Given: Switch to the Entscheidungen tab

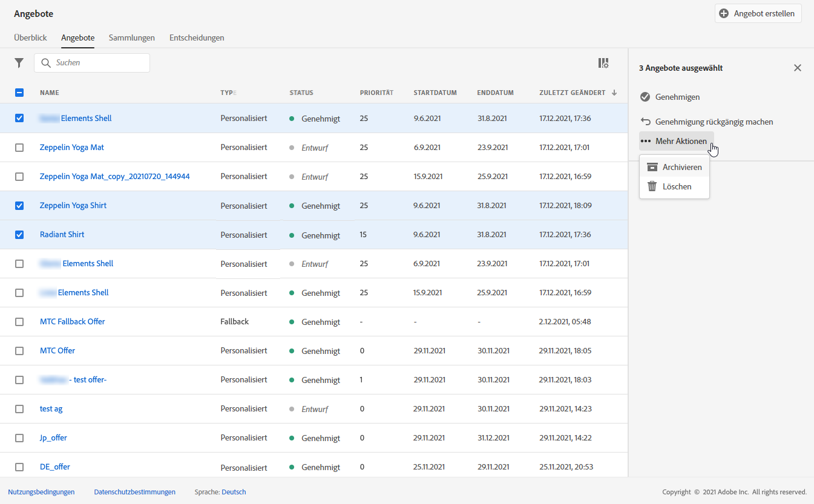Looking at the screenshot, I should (197, 38).
